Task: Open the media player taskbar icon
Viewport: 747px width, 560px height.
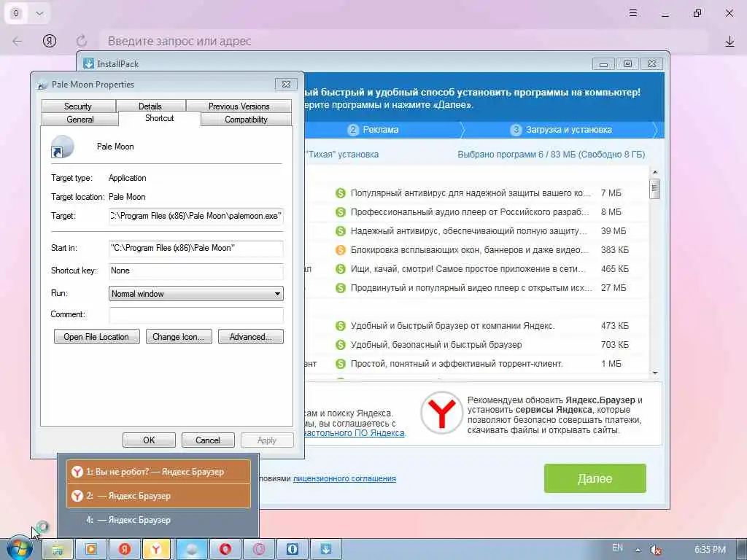Action: tap(90, 550)
